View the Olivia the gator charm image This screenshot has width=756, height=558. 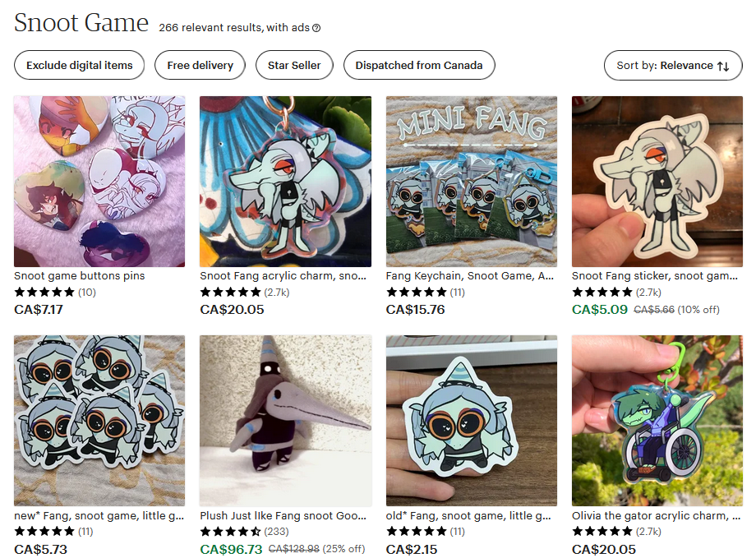[657, 421]
